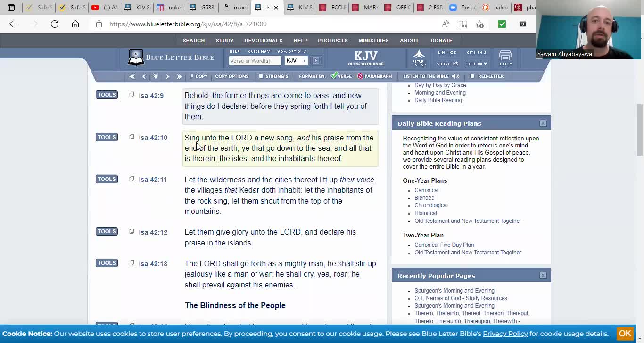
Task: Open the browser home page
Action: [x=75, y=24]
